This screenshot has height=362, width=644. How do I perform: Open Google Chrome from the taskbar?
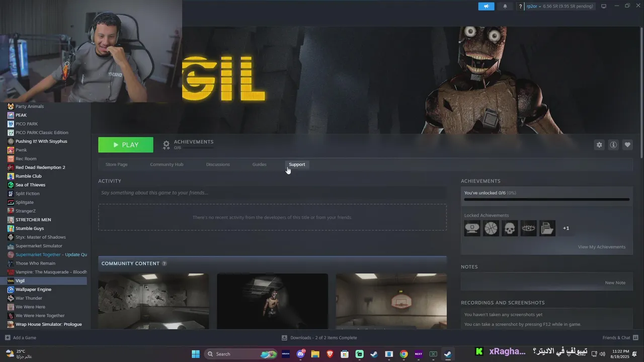point(404,354)
